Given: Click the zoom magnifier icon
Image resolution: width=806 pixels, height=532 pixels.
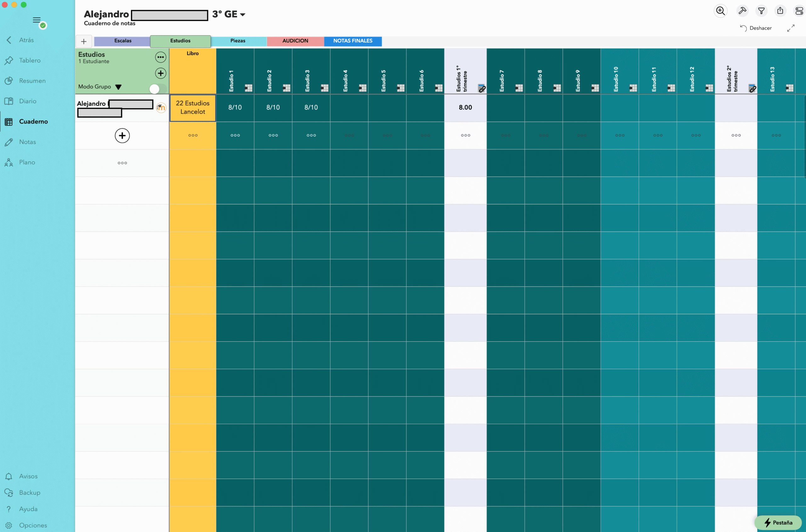Looking at the screenshot, I should [x=720, y=11].
